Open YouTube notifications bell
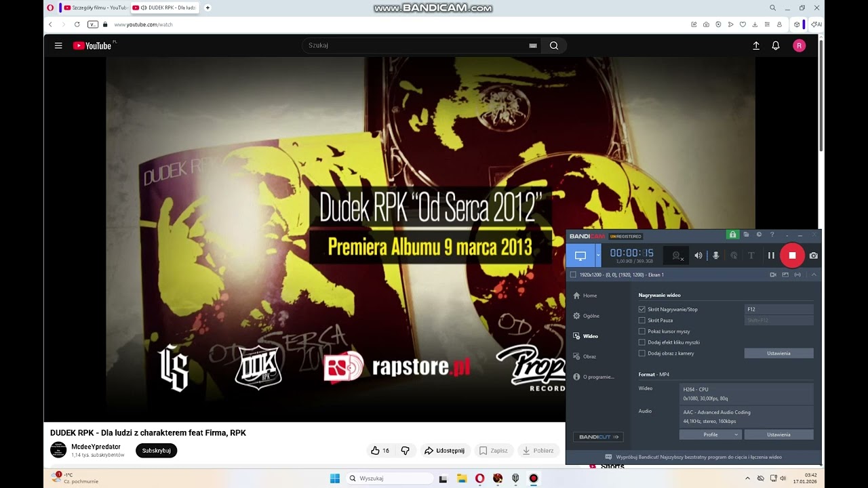The width and height of the screenshot is (868, 488). click(x=776, y=45)
